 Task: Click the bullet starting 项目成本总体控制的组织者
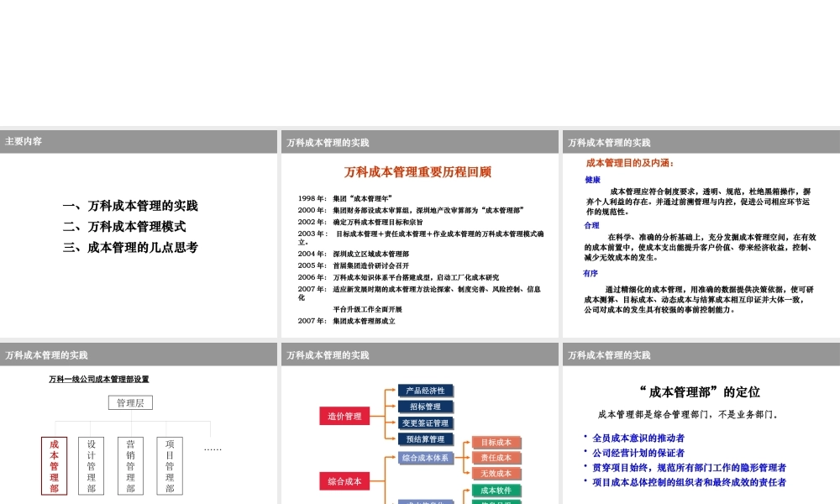689,482
